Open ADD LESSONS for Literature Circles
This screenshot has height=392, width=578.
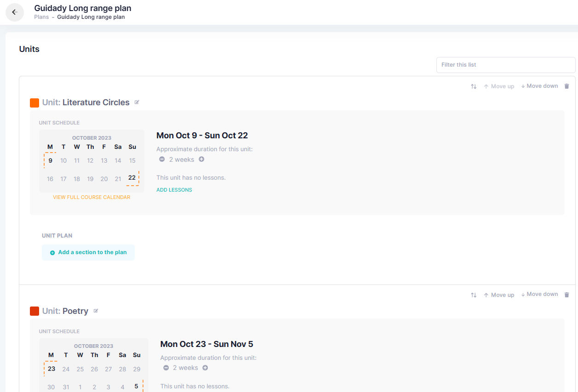click(x=174, y=189)
